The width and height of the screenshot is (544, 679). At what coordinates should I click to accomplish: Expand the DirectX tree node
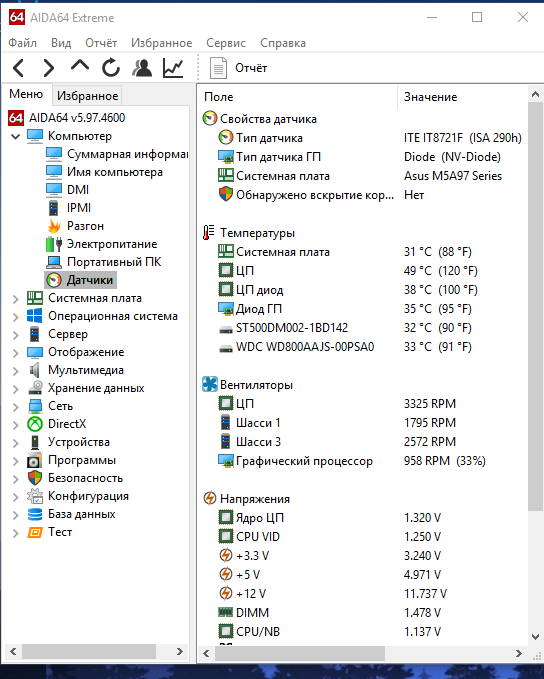(x=16, y=424)
